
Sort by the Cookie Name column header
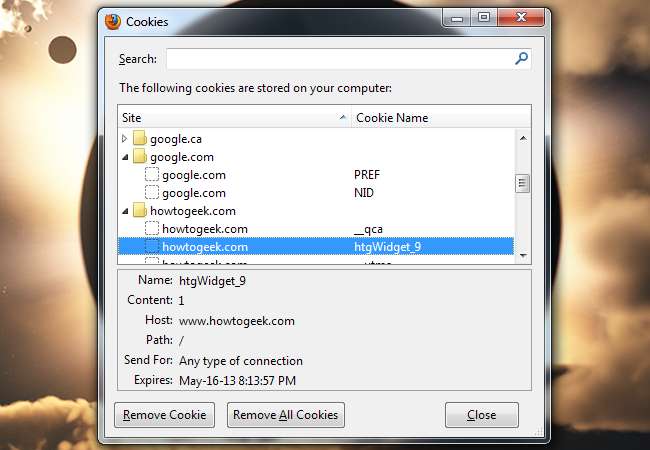[441, 118]
